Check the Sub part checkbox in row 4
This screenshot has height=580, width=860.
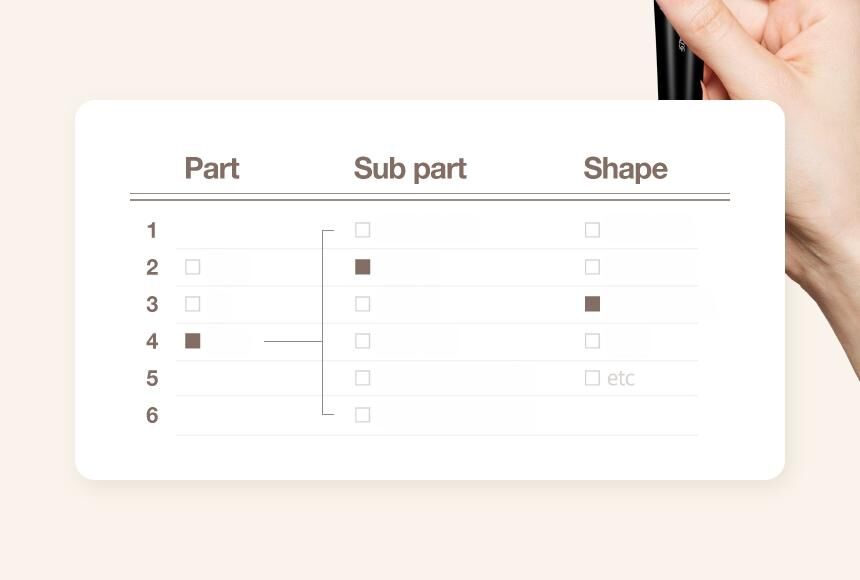coord(363,341)
